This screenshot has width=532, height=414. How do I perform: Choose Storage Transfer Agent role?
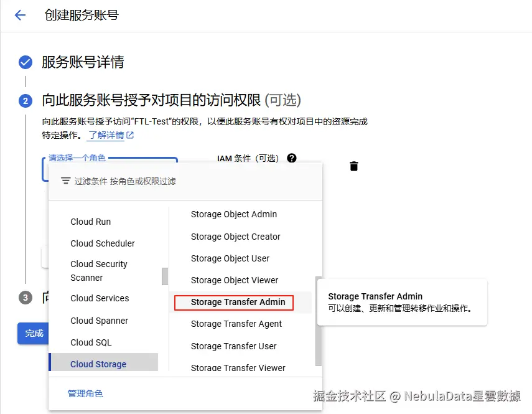(236, 324)
